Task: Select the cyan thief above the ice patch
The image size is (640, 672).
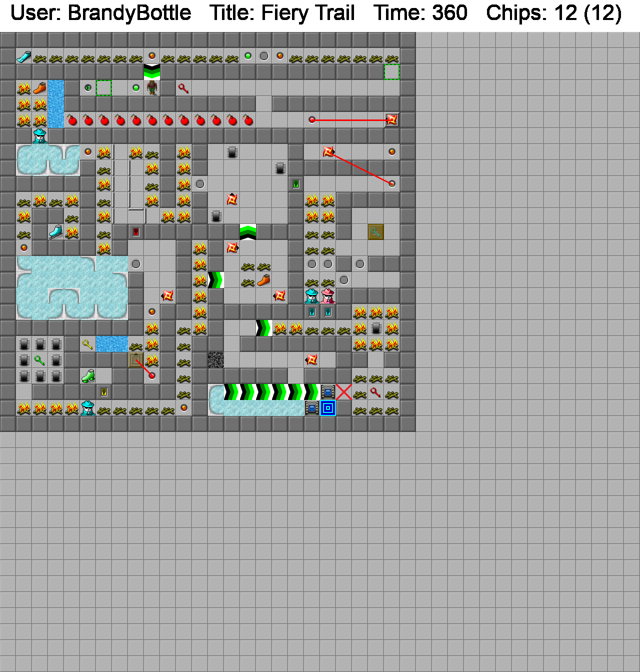Action: (40, 136)
